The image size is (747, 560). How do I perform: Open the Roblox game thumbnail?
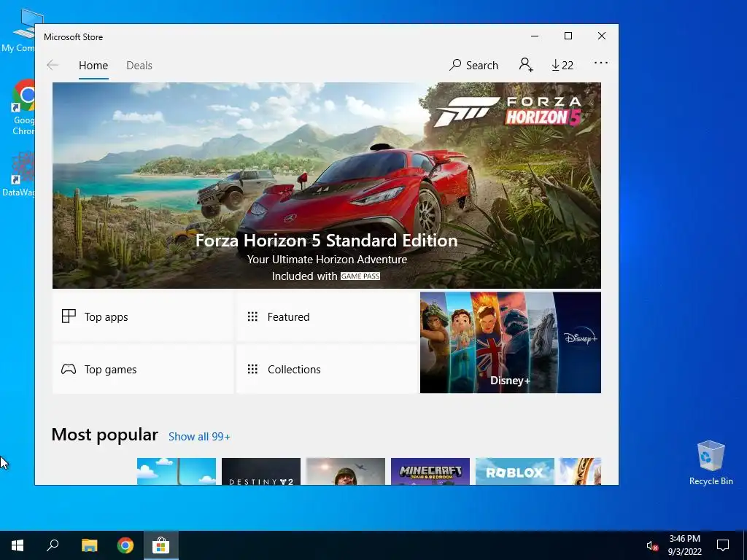click(x=515, y=472)
